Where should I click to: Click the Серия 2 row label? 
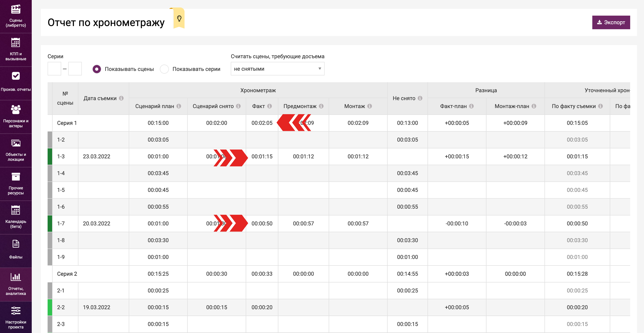67,274
